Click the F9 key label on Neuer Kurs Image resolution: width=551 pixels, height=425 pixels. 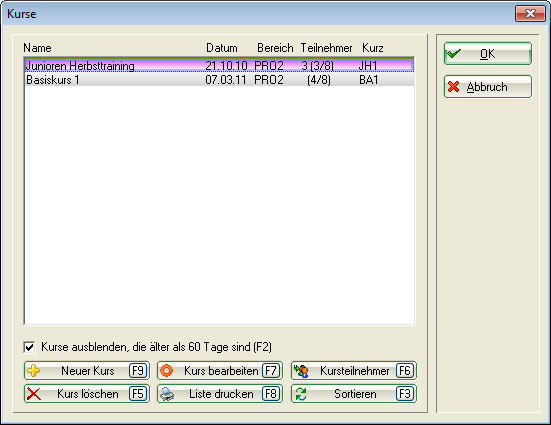pyautogui.click(x=138, y=371)
